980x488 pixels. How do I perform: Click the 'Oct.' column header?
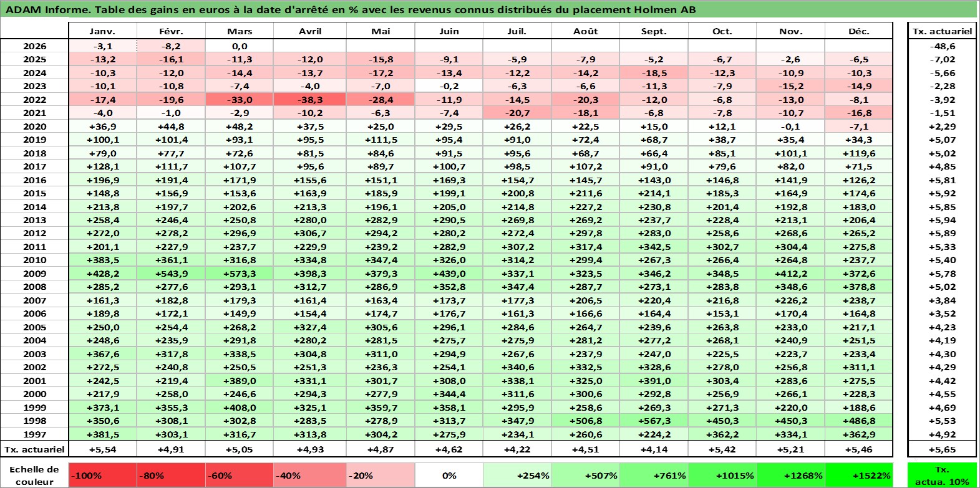point(722,31)
